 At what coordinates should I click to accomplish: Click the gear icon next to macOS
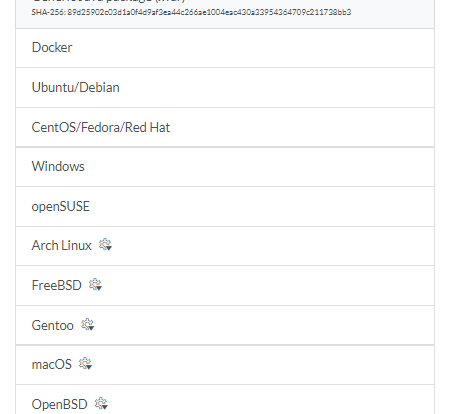(85, 363)
